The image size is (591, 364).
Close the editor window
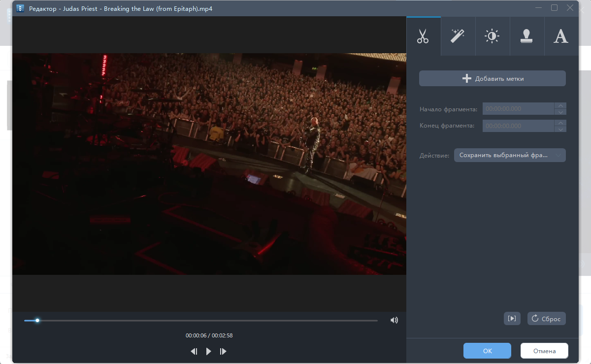[570, 8]
